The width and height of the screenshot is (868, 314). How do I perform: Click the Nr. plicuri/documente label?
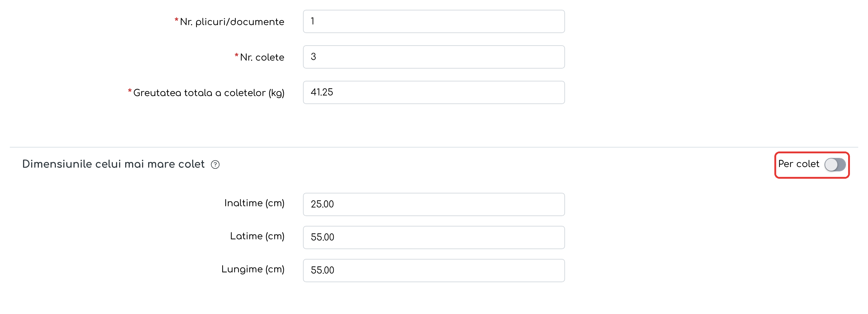232,22
